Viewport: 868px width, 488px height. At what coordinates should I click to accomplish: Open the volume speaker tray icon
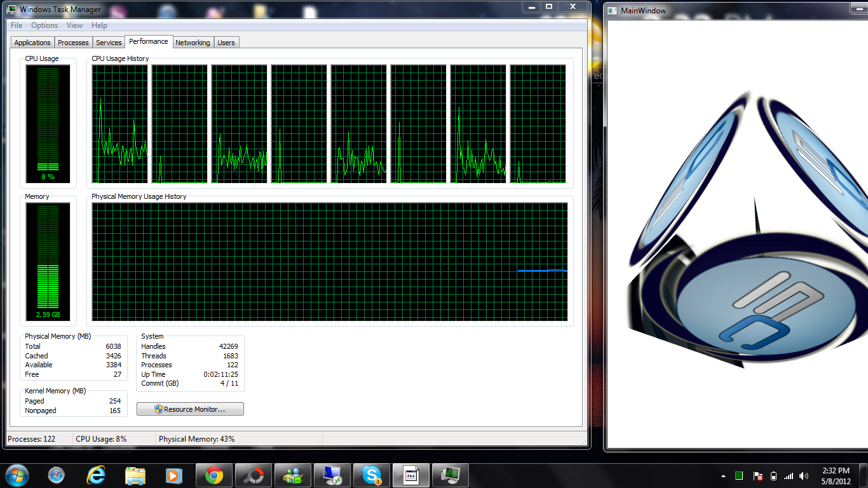tap(804, 475)
